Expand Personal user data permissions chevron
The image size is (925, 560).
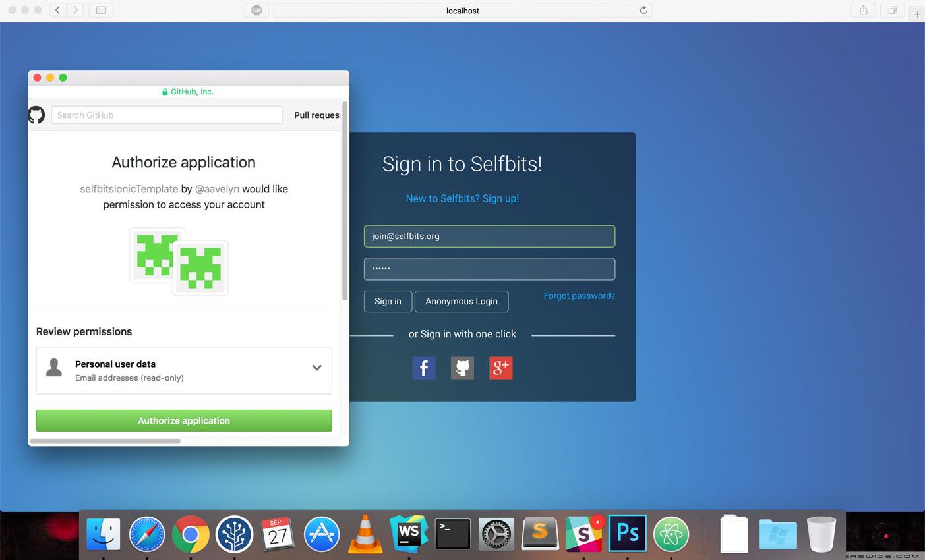[x=317, y=368]
